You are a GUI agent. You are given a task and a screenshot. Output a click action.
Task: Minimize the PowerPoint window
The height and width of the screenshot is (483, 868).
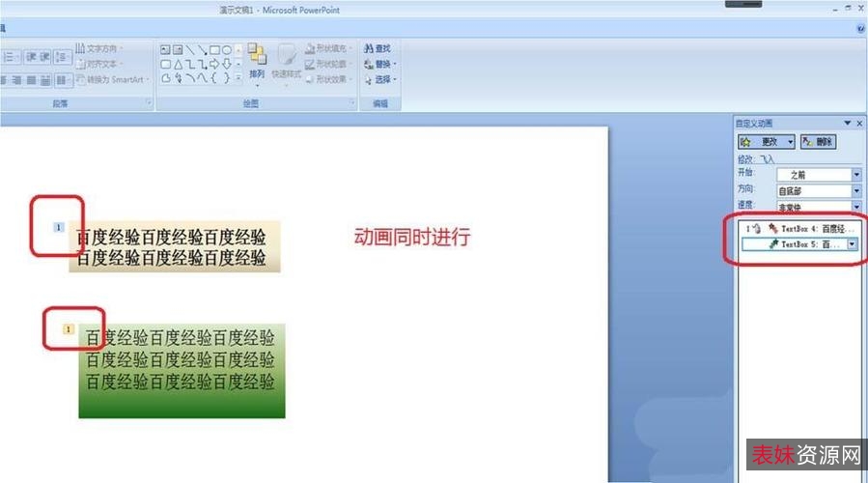[x=835, y=9]
